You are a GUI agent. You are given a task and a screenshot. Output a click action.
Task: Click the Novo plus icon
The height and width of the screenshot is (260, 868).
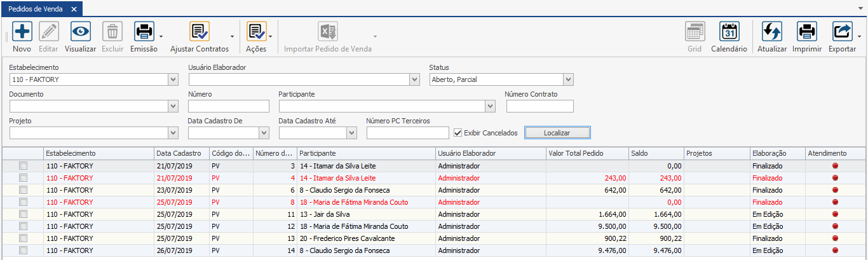(22, 32)
